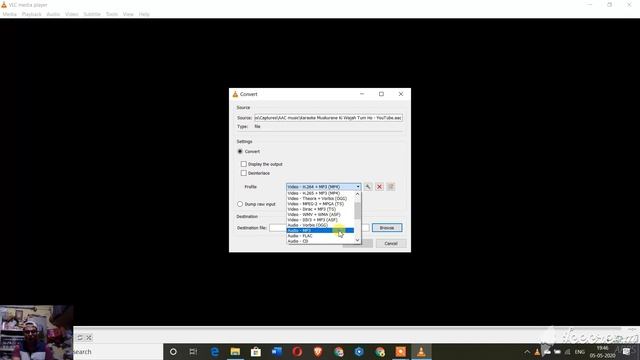640x360 pixels.
Task: Choose Video - DIV3 + MP3 (ASF) profile
Action: 320,220
